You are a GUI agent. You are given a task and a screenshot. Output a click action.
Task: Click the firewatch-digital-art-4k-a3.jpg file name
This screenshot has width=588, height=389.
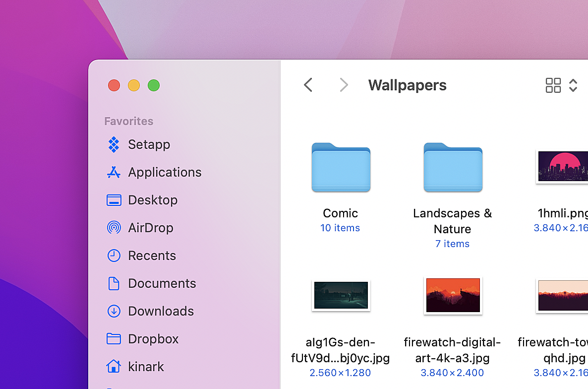click(452, 350)
